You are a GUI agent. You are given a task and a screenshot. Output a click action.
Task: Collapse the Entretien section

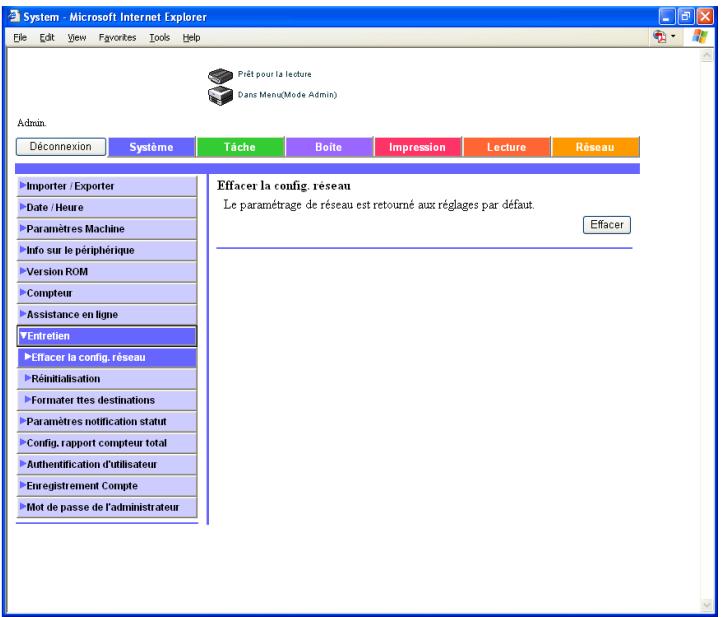tap(107, 336)
